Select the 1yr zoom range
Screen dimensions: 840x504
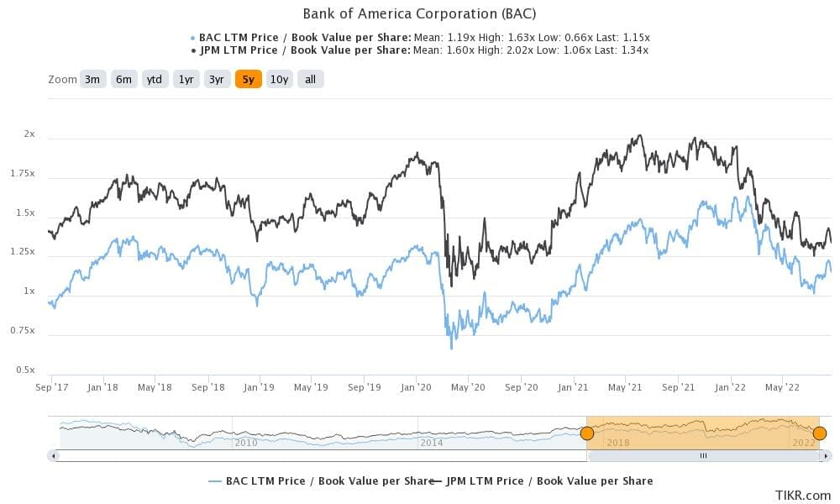point(186,79)
